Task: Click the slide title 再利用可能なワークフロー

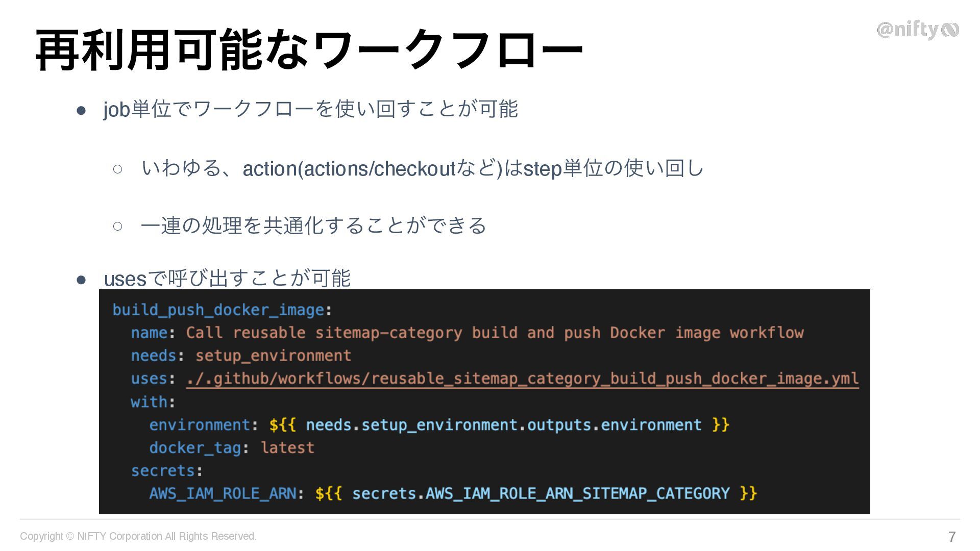Action: coord(309,50)
